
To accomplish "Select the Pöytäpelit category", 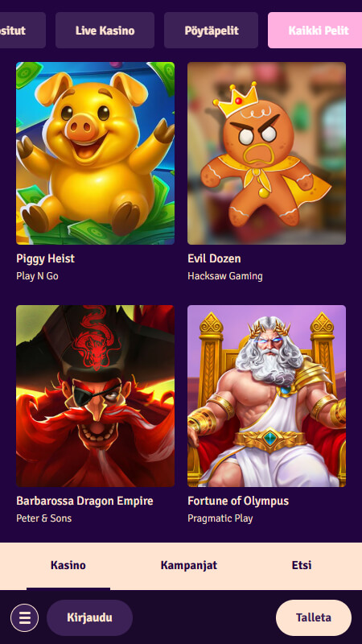I will click(x=212, y=31).
